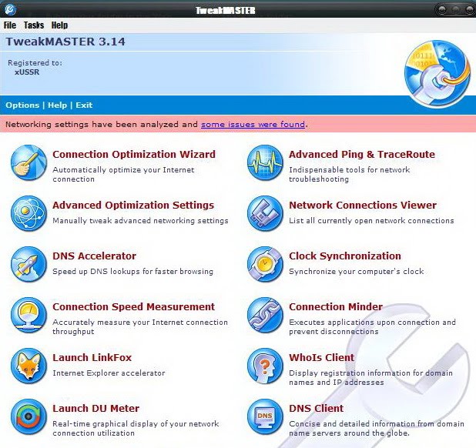The image size is (476, 448).
Task: Click text 'Indispensable tools for network troubleshooting'
Action: pyautogui.click(x=350, y=175)
